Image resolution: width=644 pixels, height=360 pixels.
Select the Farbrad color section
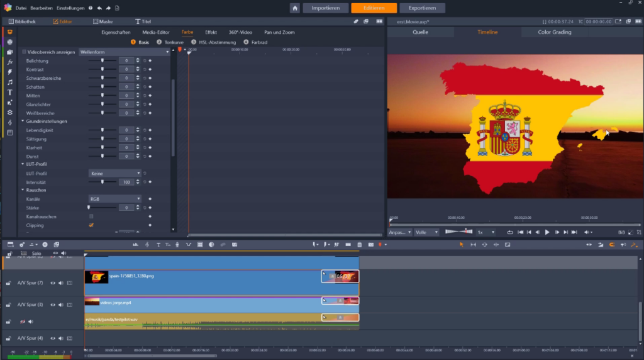[x=255, y=42]
